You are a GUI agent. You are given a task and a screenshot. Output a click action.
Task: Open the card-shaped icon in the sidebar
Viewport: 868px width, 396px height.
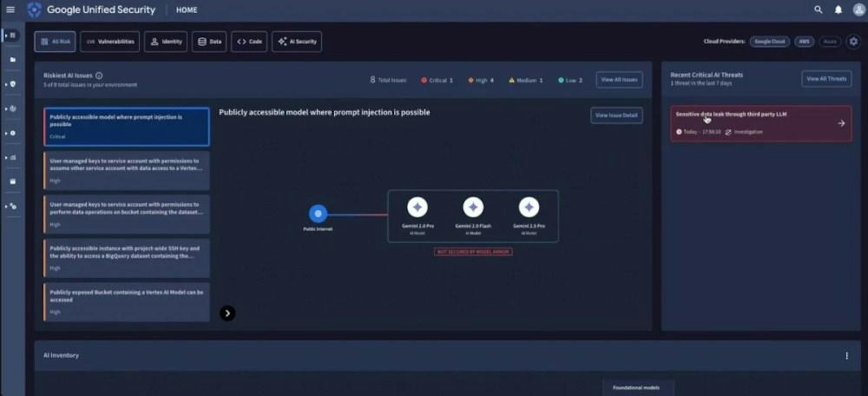coord(13,182)
